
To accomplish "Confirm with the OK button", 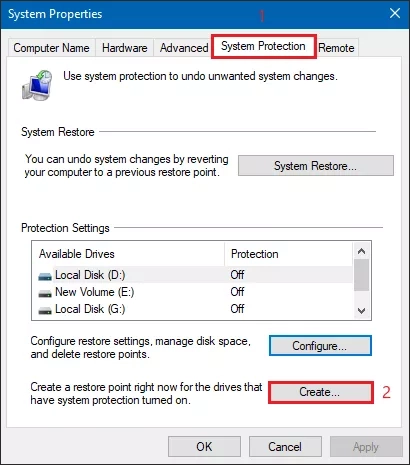I will [204, 447].
